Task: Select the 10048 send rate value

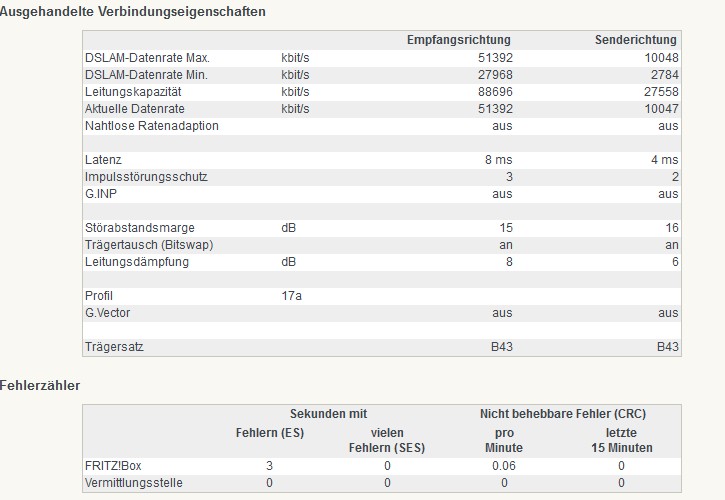Action: coord(661,58)
